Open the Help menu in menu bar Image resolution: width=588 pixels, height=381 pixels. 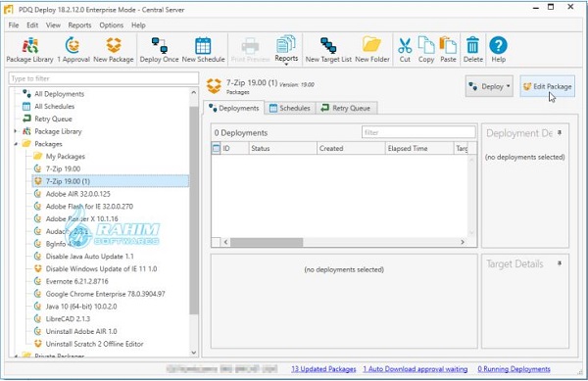coord(138,25)
